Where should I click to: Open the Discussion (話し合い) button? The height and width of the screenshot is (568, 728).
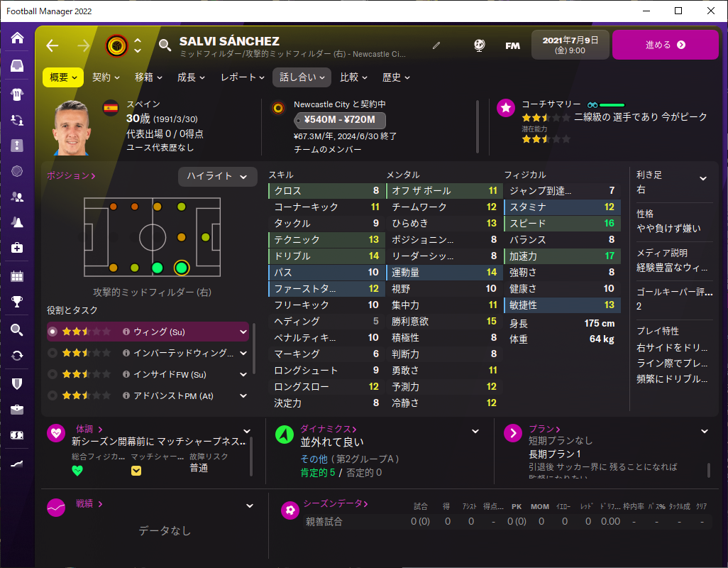click(302, 77)
